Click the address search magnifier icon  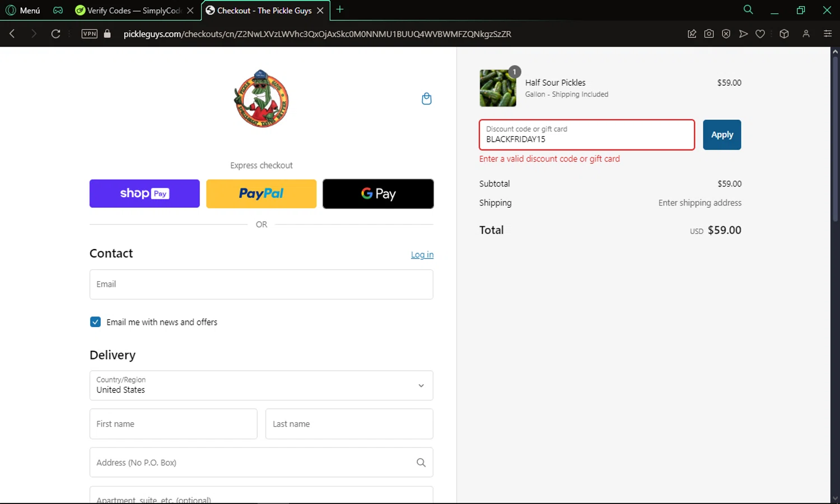(421, 463)
